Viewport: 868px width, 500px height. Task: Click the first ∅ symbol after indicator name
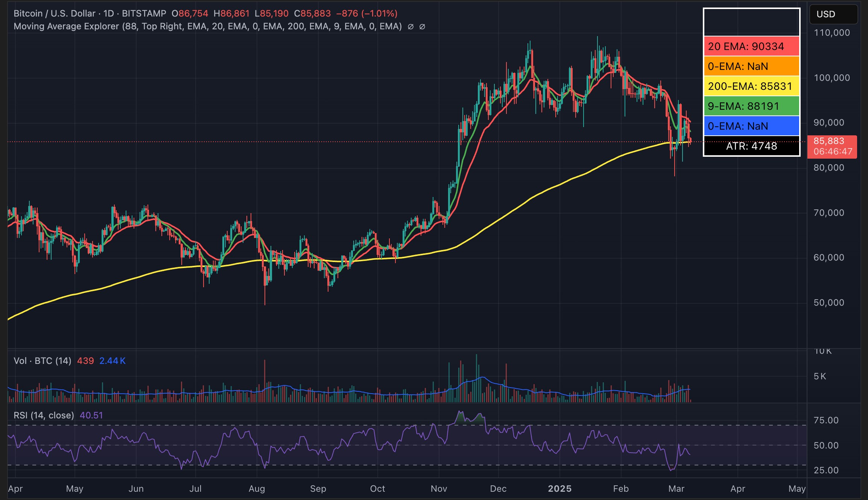click(x=410, y=27)
